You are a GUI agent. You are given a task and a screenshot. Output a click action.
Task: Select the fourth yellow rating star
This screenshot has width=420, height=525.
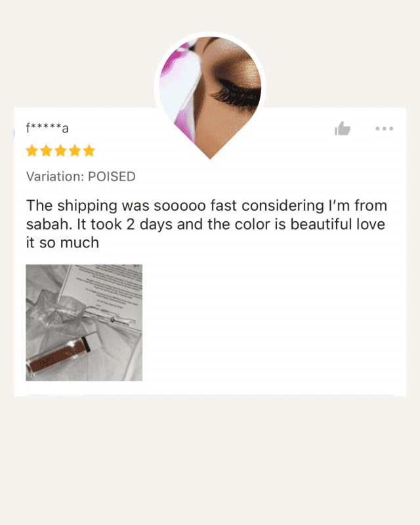tap(75, 151)
